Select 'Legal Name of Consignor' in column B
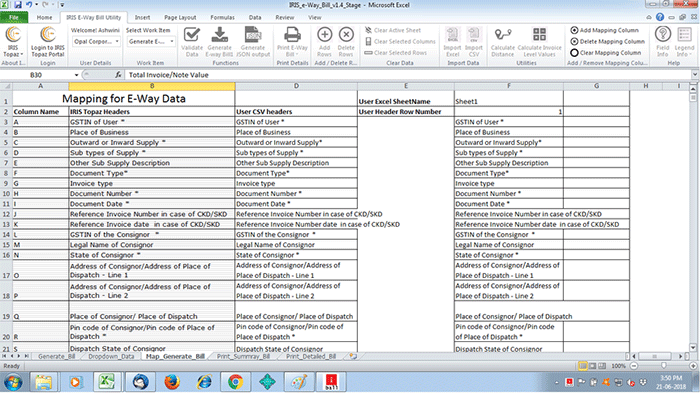 [x=152, y=245]
